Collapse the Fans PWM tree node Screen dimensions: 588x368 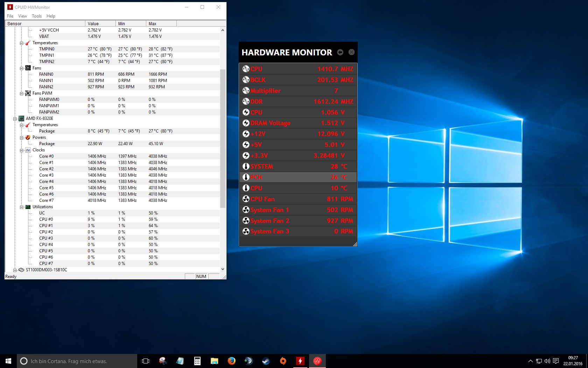[21, 94]
